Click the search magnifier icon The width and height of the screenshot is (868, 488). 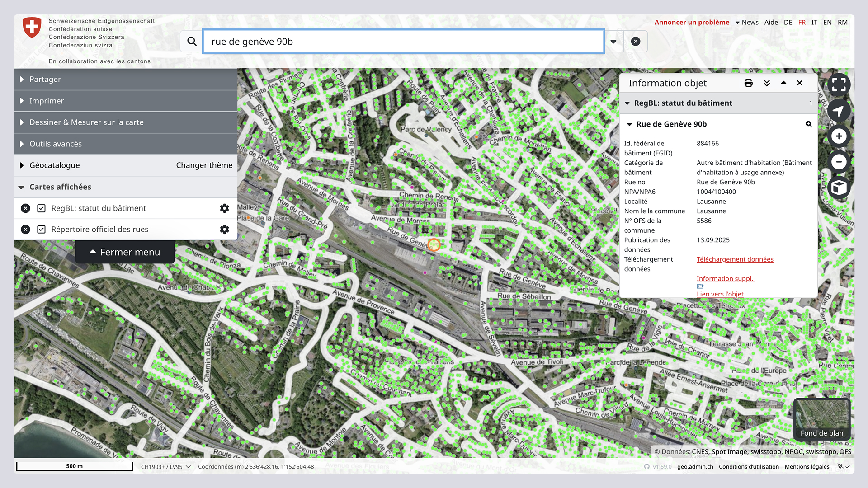[192, 42]
